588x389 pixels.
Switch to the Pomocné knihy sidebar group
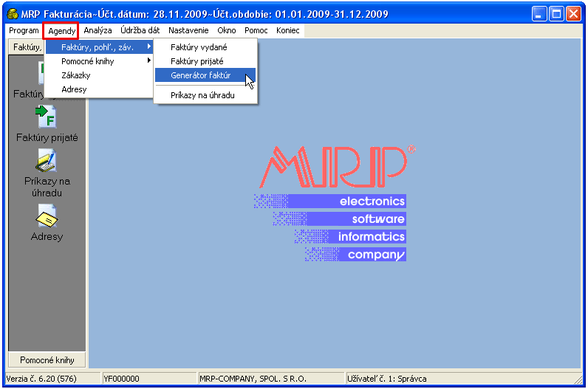pyautogui.click(x=47, y=359)
